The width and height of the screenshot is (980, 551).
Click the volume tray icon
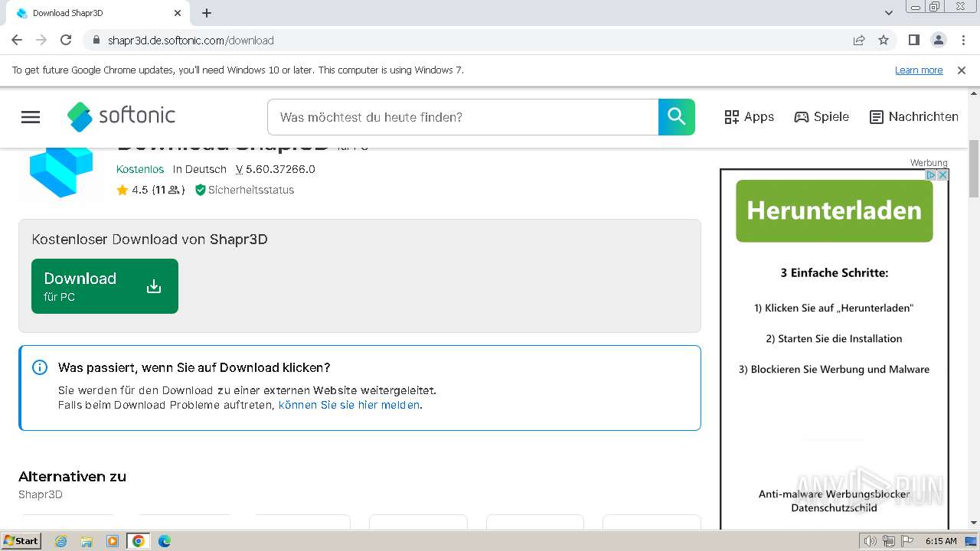point(871,541)
